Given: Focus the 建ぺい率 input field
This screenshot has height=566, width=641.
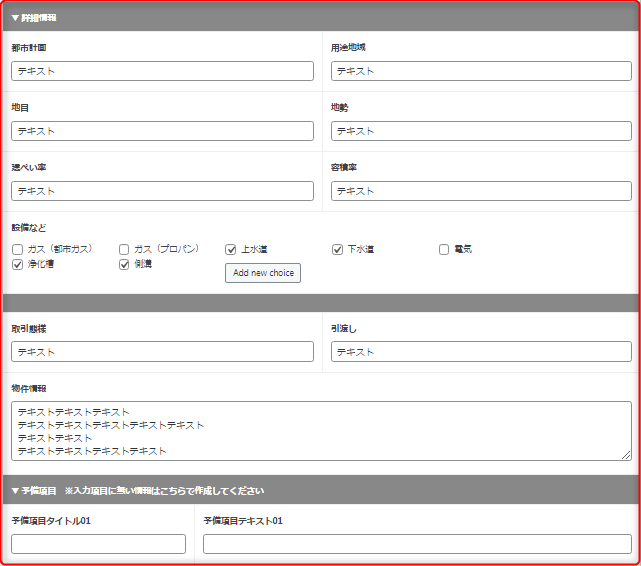Looking at the screenshot, I should pos(162,191).
